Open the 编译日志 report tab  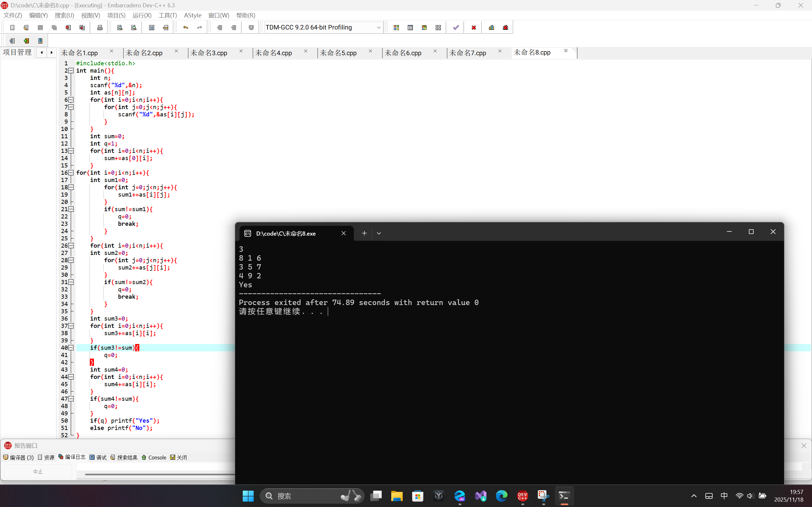coord(72,457)
